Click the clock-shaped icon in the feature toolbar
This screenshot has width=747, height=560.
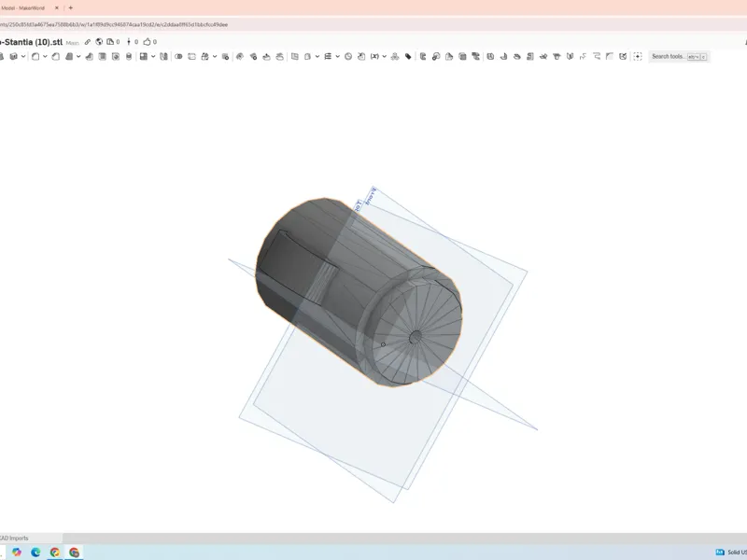(348, 56)
